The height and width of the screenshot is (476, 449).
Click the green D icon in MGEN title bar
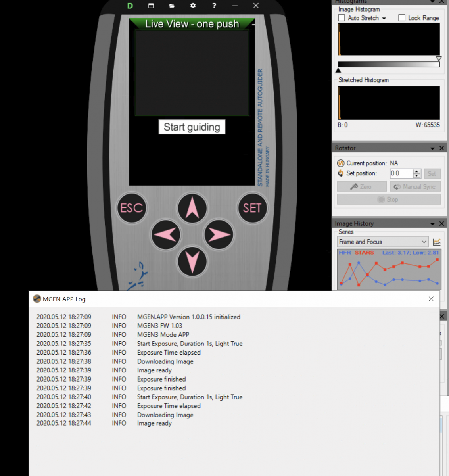coord(130,6)
